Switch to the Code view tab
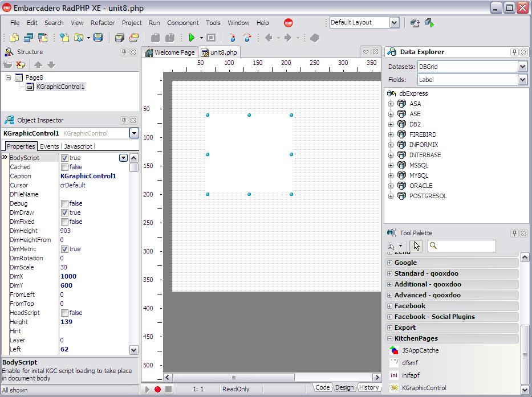Screen dimensions: 532x397 pyautogui.click(x=322, y=387)
